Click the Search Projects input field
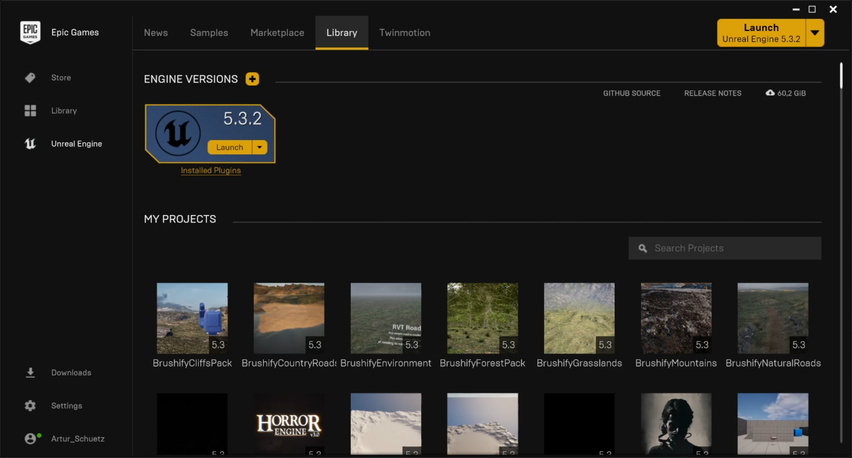Screen dimensions: 852x458 point(725,248)
